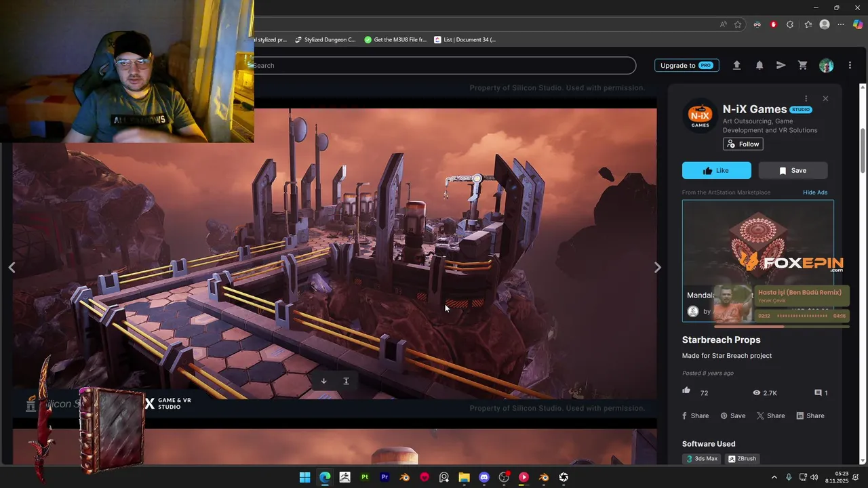Share the artwork on LinkedIn
The width and height of the screenshot is (868, 488).
point(810,415)
